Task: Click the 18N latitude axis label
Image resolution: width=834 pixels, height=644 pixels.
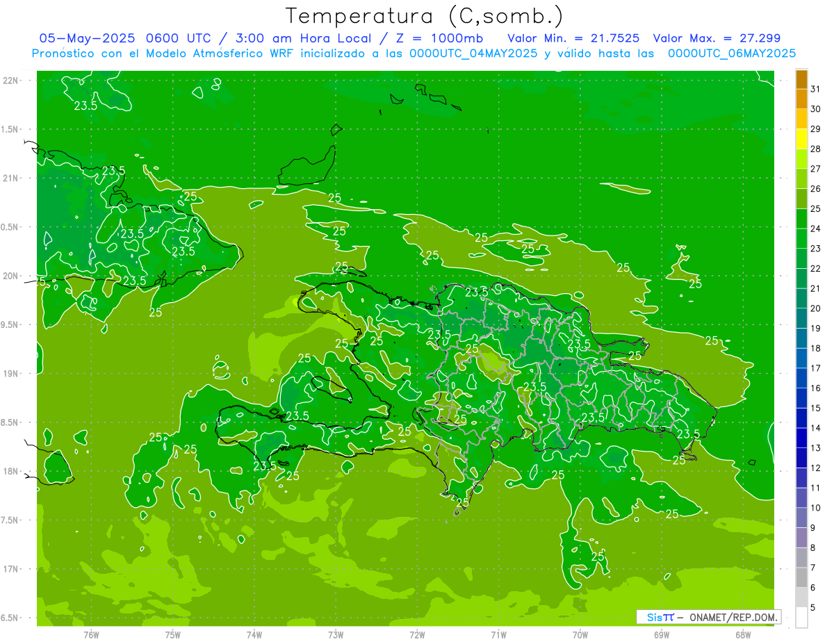Action: click(12, 471)
